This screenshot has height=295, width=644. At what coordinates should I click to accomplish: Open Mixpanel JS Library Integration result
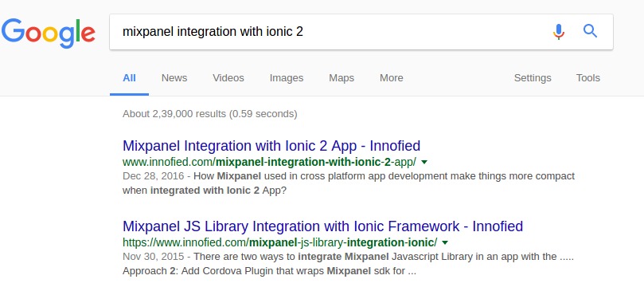tap(323, 226)
